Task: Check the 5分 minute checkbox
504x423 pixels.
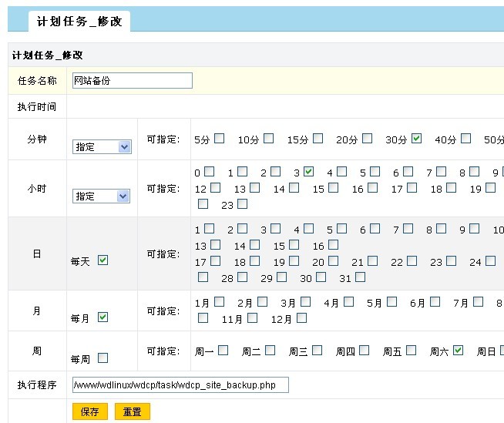Action: pyautogui.click(x=220, y=139)
